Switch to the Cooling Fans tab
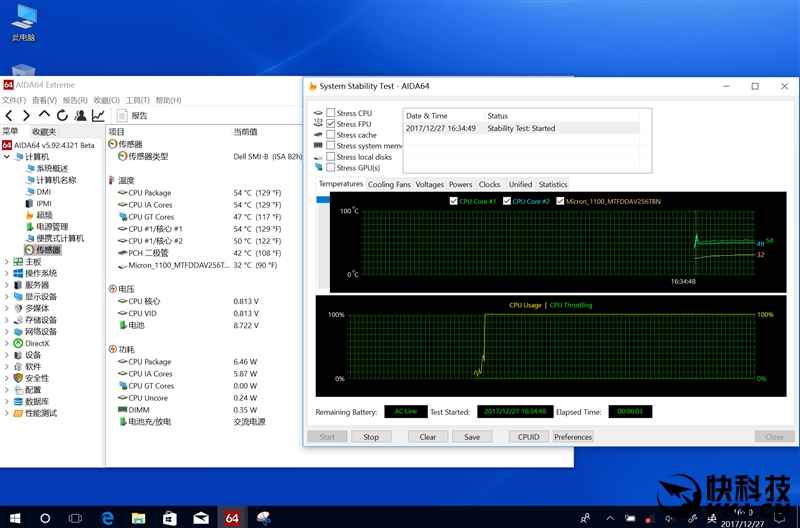This screenshot has height=528, width=800. (x=389, y=184)
